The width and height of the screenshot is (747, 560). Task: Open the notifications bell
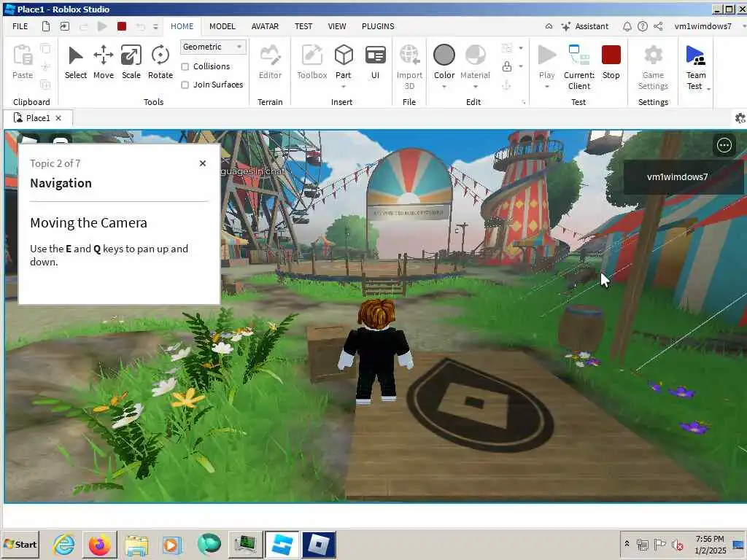pos(627,27)
